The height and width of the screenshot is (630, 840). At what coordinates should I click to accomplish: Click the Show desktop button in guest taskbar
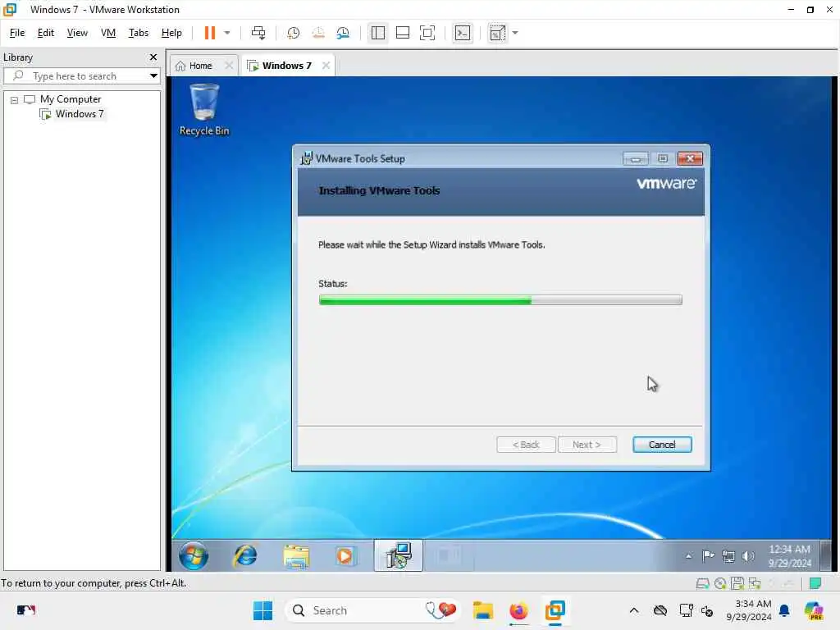coord(825,555)
